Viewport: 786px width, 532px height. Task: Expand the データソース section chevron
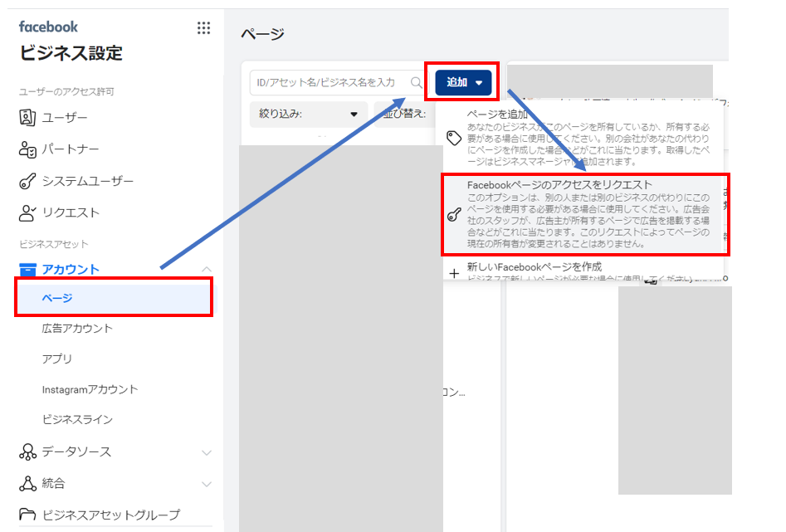click(207, 453)
